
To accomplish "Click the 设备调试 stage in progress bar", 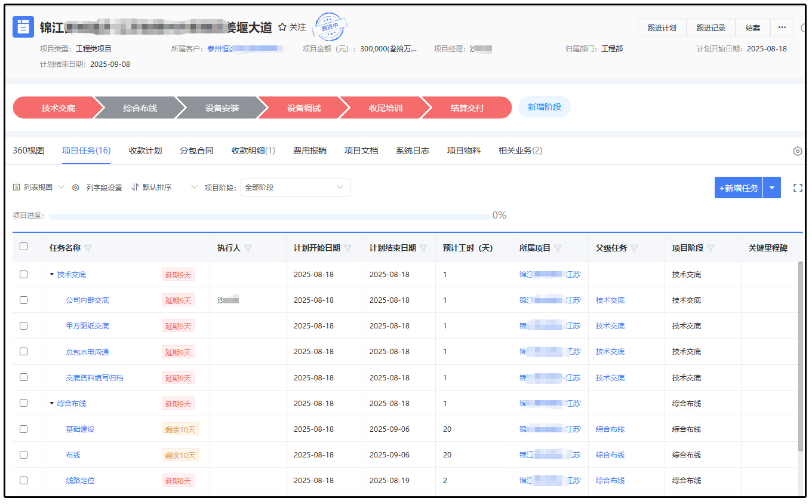I will click(303, 108).
